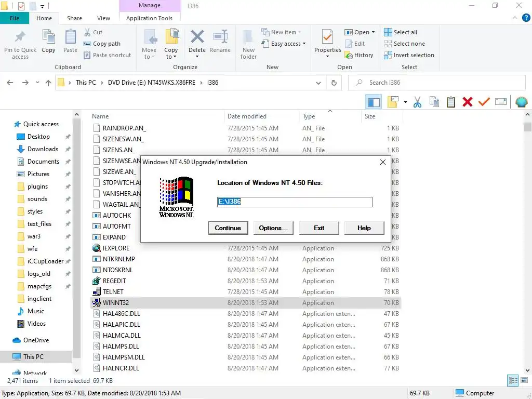Sort by the Date modified column header
This screenshot has height=399, width=532.
[247, 116]
